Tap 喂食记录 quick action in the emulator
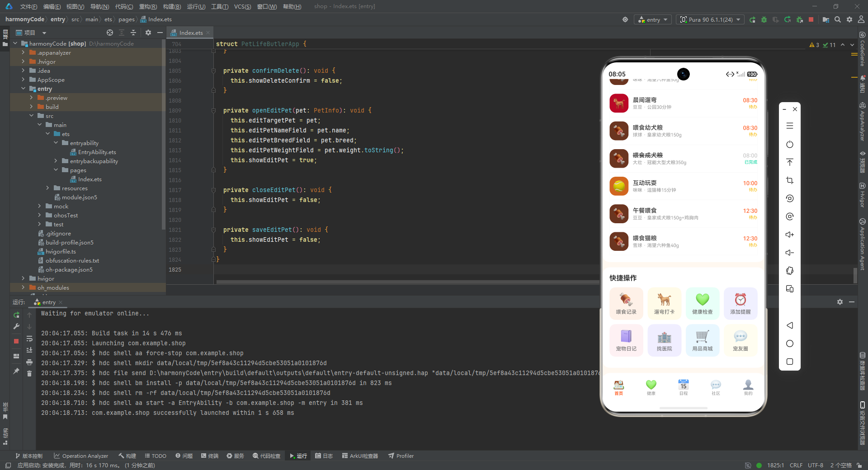The image size is (868, 470). click(626, 303)
